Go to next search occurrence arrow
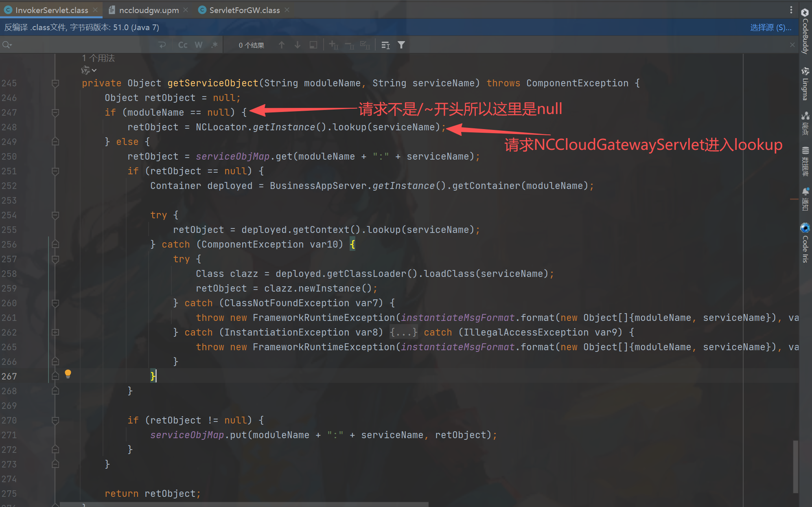This screenshot has height=507, width=812. [298, 45]
